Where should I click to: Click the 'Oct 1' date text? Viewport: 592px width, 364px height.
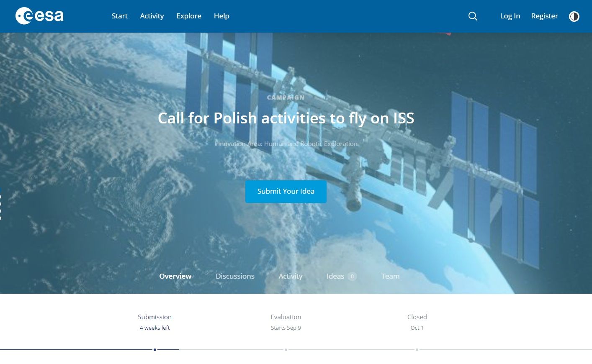coord(417,328)
